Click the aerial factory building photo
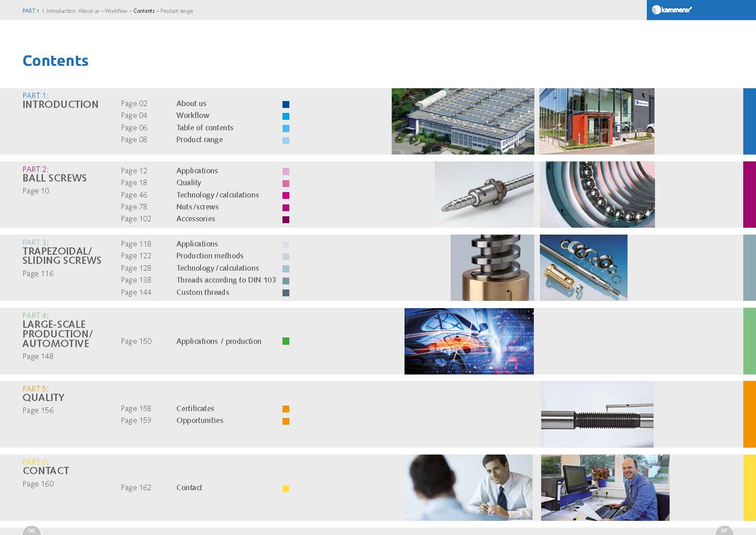This screenshot has height=535, width=756. click(x=463, y=121)
